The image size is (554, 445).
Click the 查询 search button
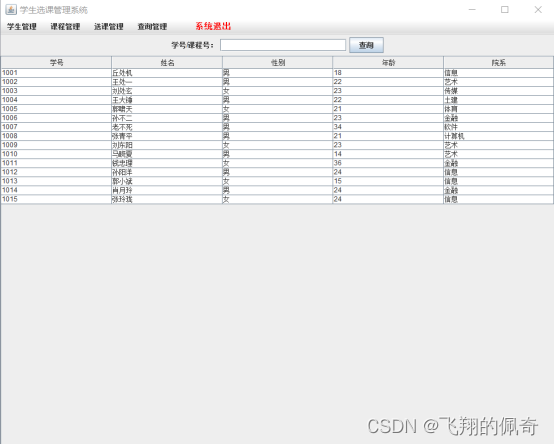[x=366, y=45]
